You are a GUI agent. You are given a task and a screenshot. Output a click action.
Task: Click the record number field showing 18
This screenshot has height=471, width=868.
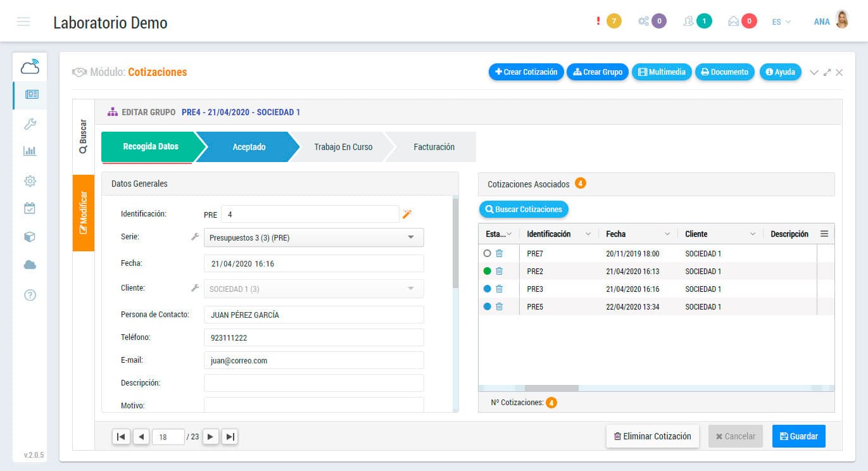click(168, 436)
